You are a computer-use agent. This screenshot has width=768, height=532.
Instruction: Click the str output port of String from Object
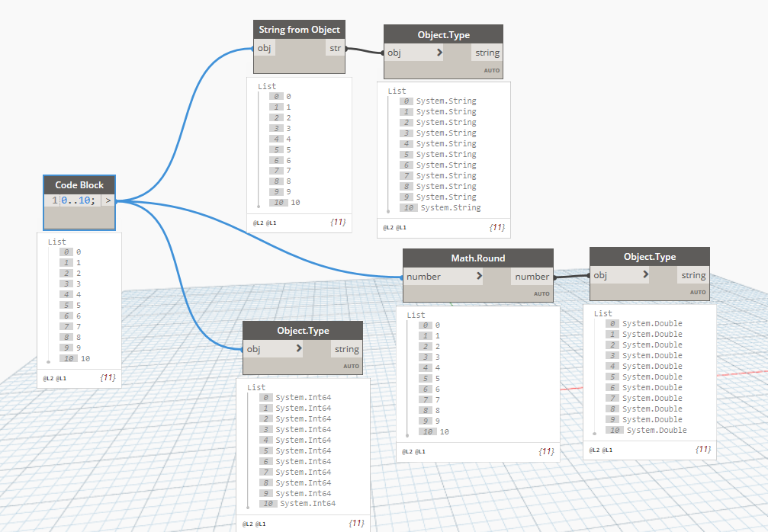(x=336, y=47)
